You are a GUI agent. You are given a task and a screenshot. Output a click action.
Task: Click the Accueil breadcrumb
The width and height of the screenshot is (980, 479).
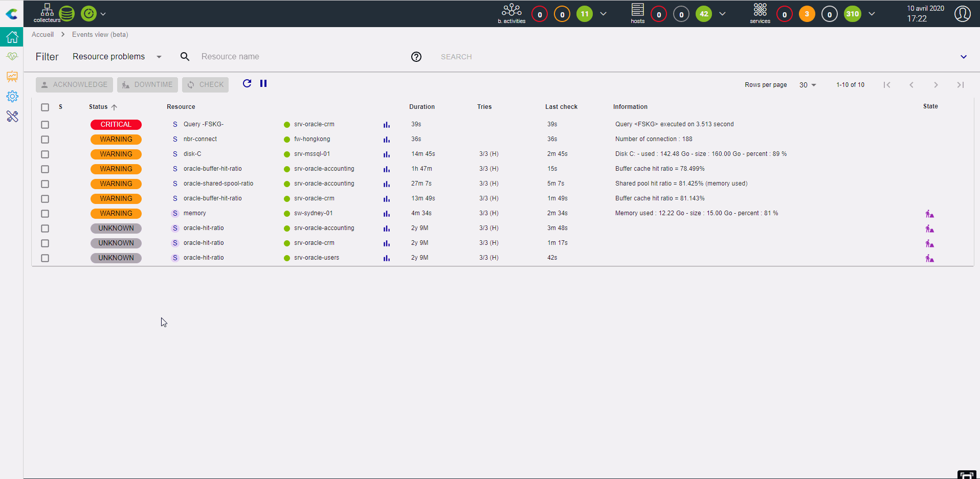pyautogui.click(x=42, y=34)
